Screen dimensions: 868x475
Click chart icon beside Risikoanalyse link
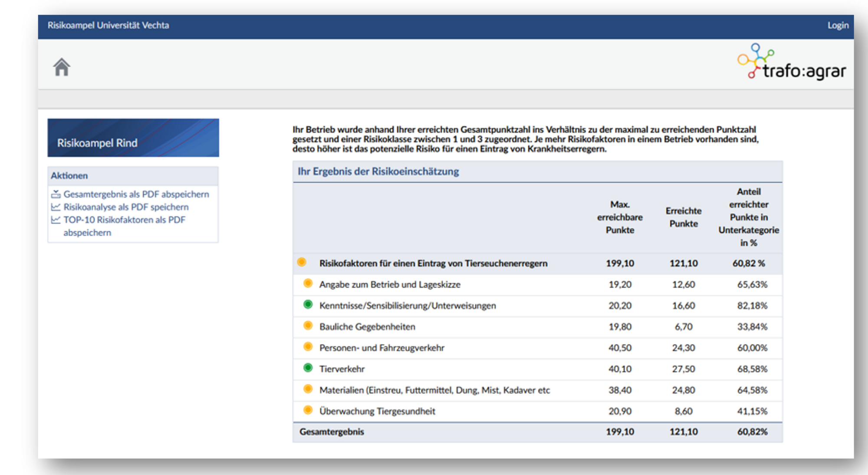point(56,207)
